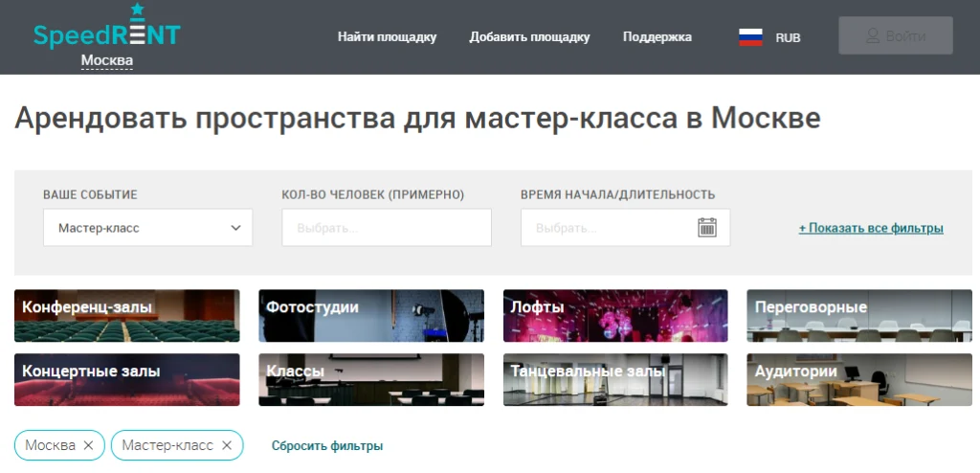Open Найти площадку menu item
Image resolution: width=980 pixels, height=473 pixels.
tap(387, 37)
